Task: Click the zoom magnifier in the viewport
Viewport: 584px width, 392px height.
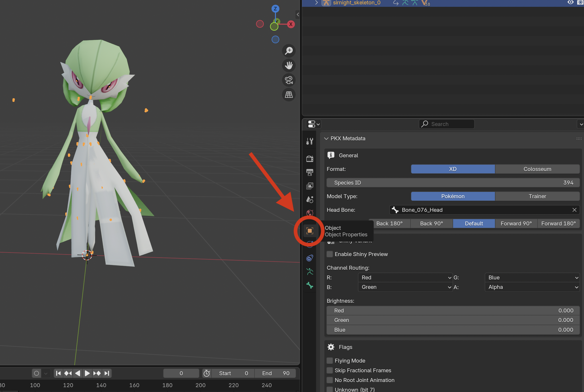Action: (289, 51)
